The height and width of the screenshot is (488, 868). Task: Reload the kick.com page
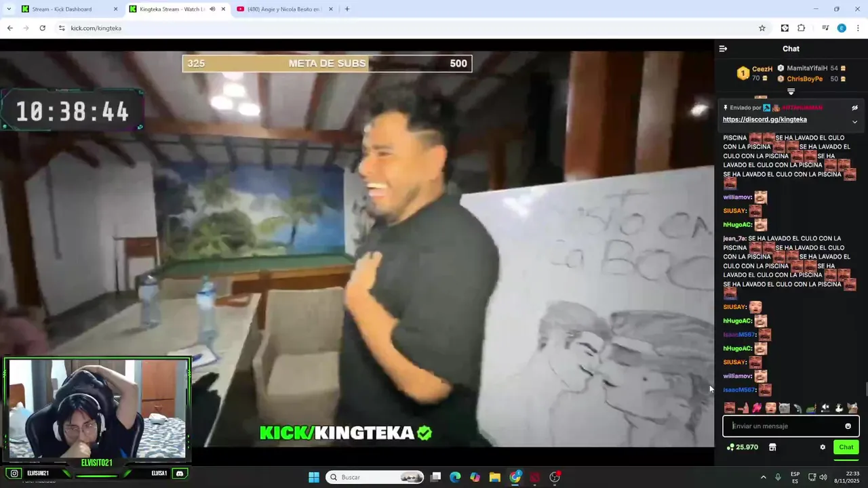point(42,28)
